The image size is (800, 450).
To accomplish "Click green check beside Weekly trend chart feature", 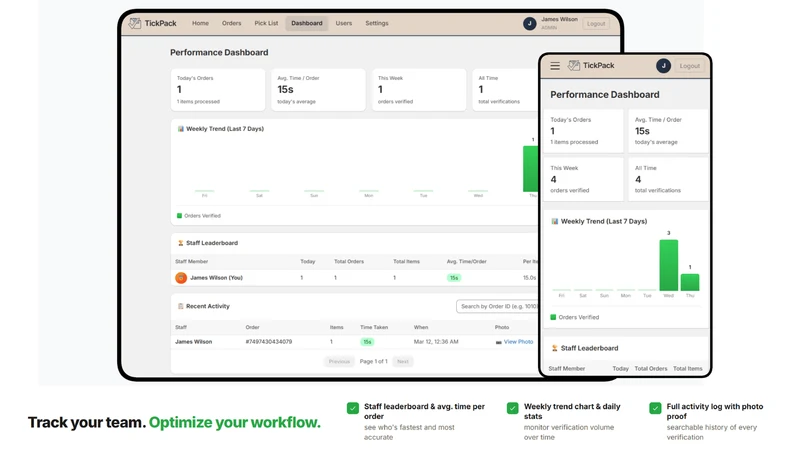I will pos(513,408).
